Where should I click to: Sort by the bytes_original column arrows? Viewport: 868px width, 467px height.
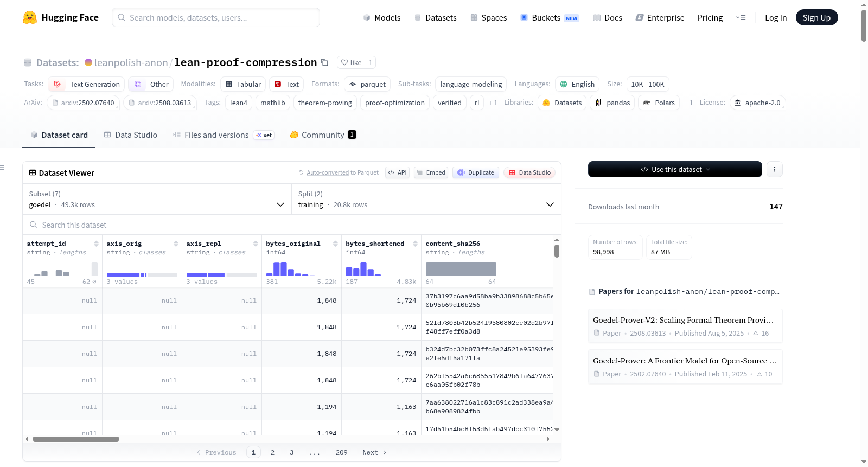pos(335,244)
